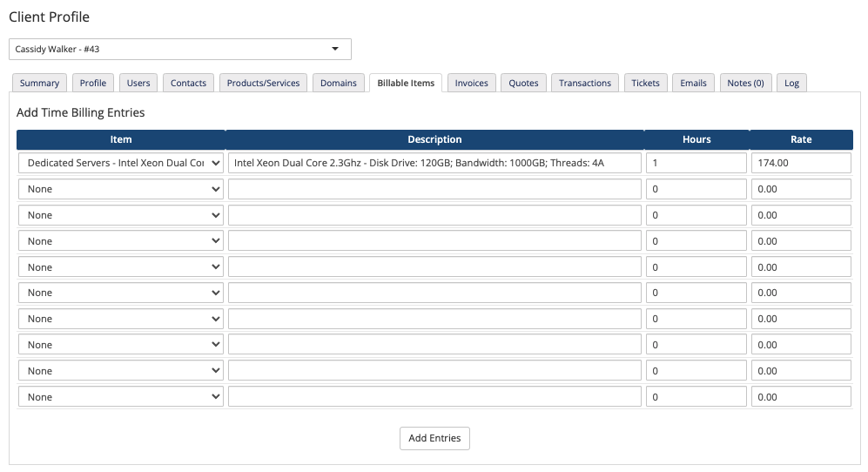Open the Dedicated Servers item dropdown

tap(121, 163)
